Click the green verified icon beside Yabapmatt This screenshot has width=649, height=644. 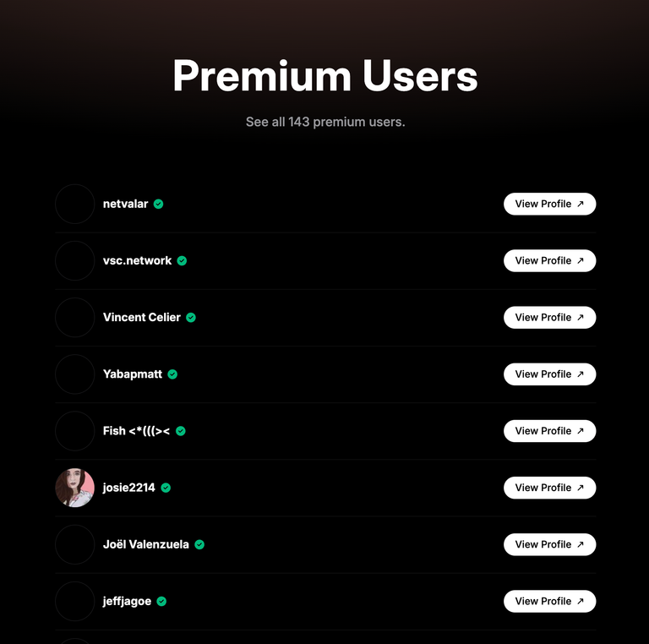coord(172,374)
